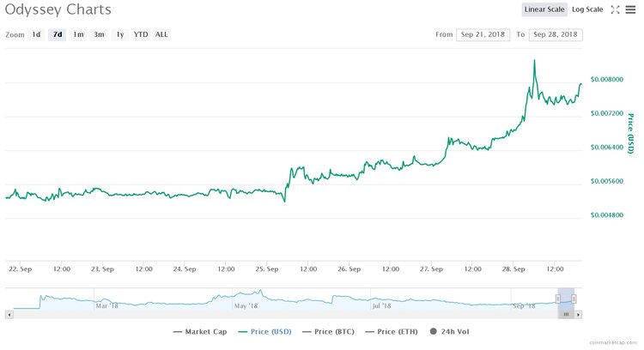Click May '18 in navigator
Viewport: 644px width, 350px height.
click(246, 305)
